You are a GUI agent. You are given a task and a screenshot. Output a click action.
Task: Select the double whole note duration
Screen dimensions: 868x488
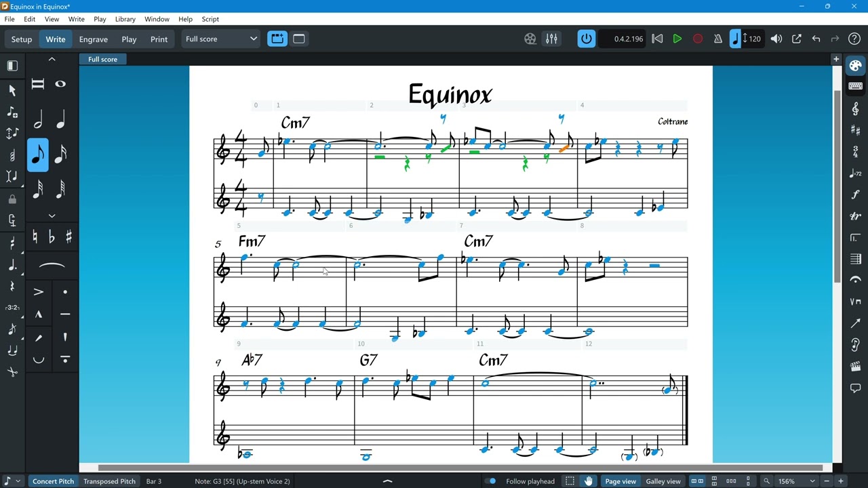38,84
